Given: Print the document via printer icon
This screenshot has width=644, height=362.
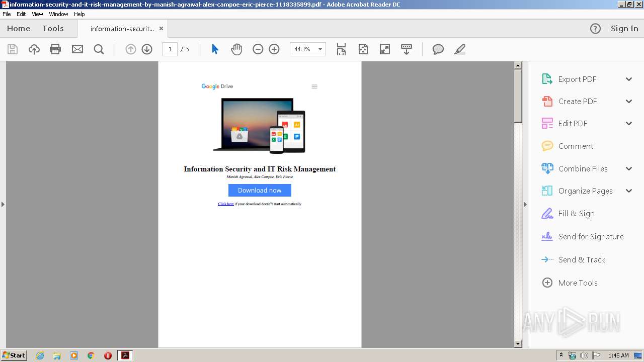Looking at the screenshot, I should pos(55,49).
